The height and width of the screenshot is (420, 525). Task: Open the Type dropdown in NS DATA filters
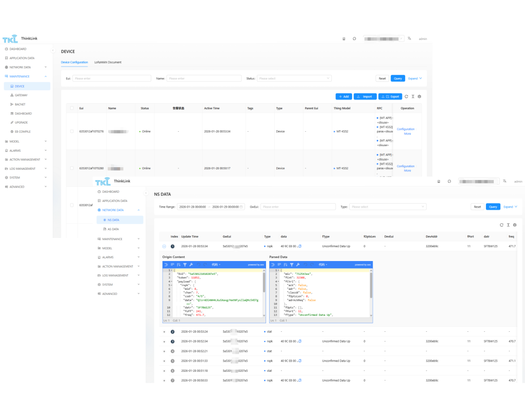[x=388, y=207]
